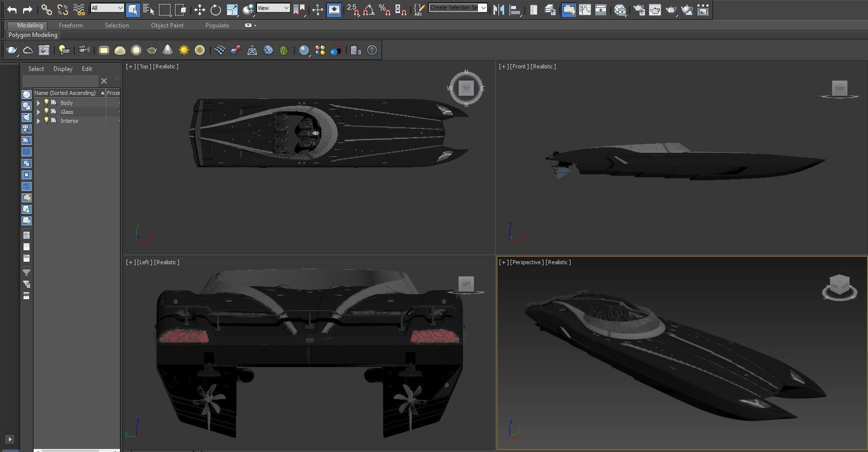Toggle the 2.5D Snaps button
868x452 pixels.
click(x=353, y=9)
